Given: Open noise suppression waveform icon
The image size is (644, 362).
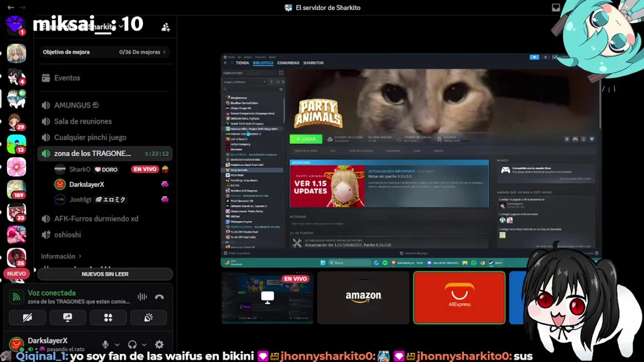Looking at the screenshot, I should (x=142, y=297).
